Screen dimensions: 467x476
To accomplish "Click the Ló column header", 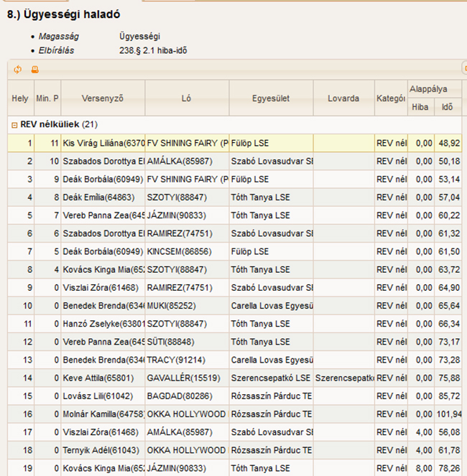I will point(187,98).
